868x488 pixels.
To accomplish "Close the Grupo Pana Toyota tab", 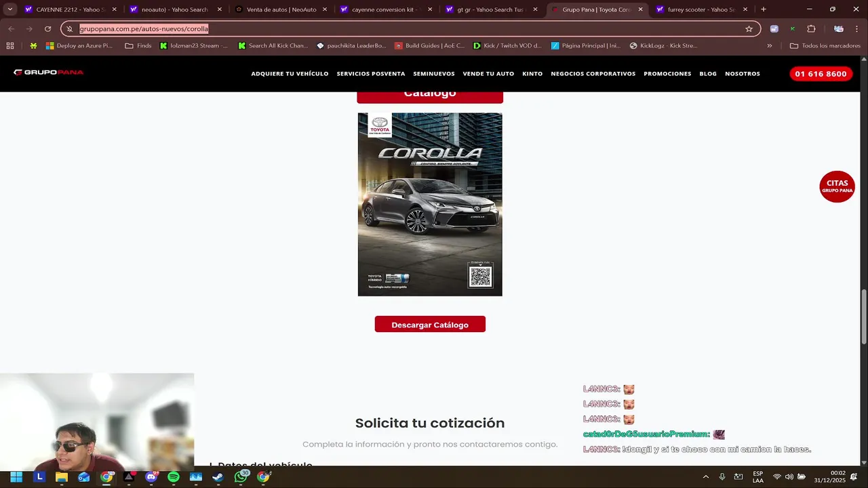I will [x=640, y=9].
